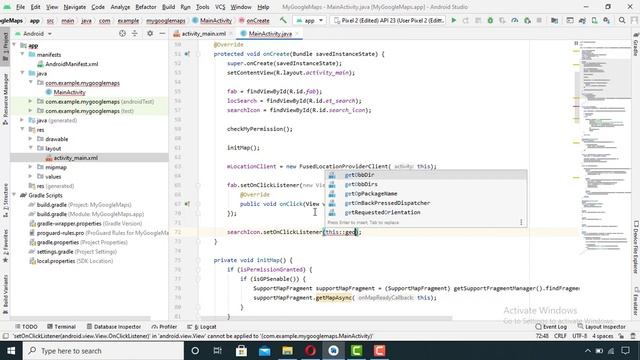Click the Stop button in toolbar
Image resolution: width=640 pixels, height=360 pixels.
point(539,20)
